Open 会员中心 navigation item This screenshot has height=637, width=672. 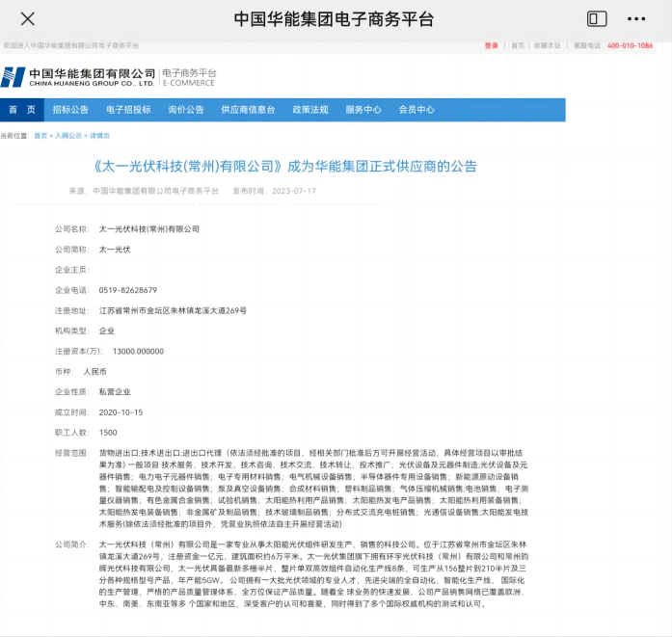417,110
